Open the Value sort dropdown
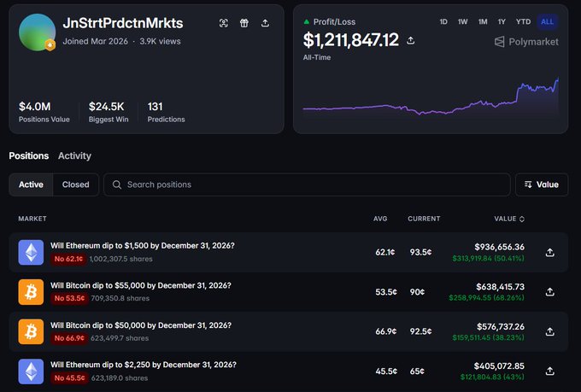Screen dimensions: 581x392 coord(542,184)
